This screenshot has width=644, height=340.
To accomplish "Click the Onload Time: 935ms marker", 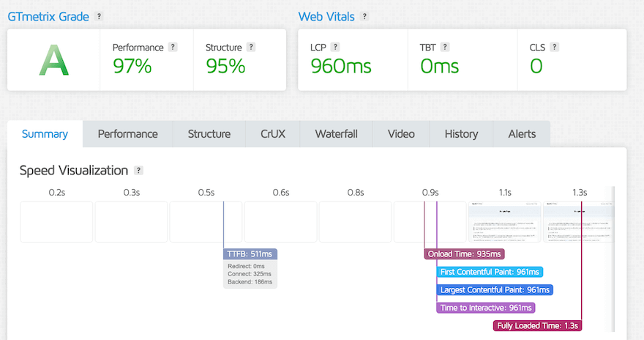I will (x=464, y=254).
